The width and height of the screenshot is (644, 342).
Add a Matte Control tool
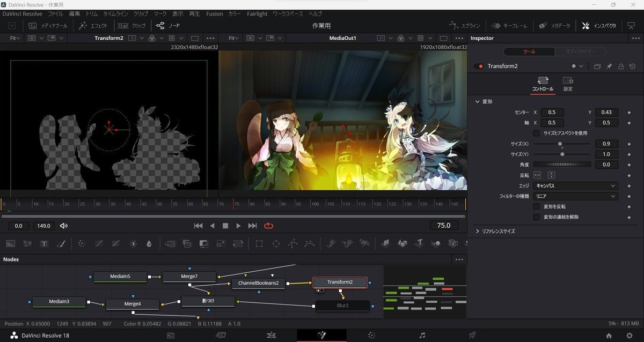click(203, 243)
